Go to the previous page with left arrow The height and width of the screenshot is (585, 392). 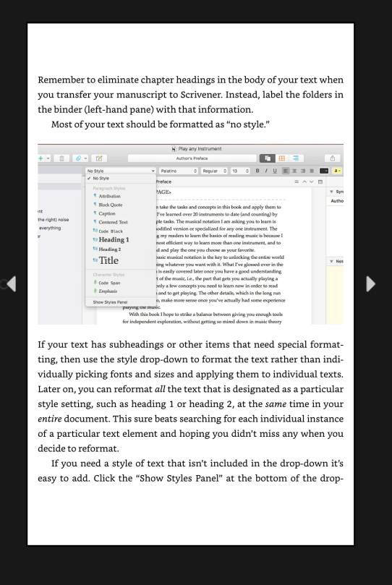point(11,284)
